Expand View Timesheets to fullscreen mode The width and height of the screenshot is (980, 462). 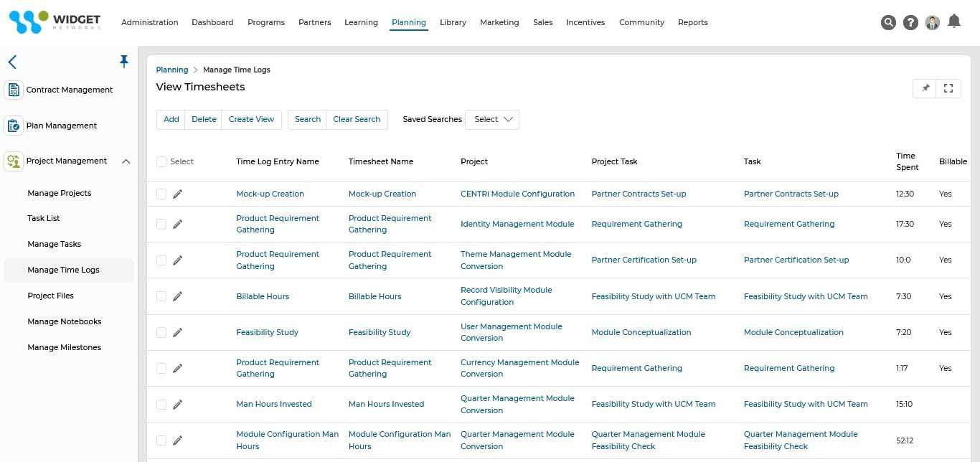tap(948, 88)
